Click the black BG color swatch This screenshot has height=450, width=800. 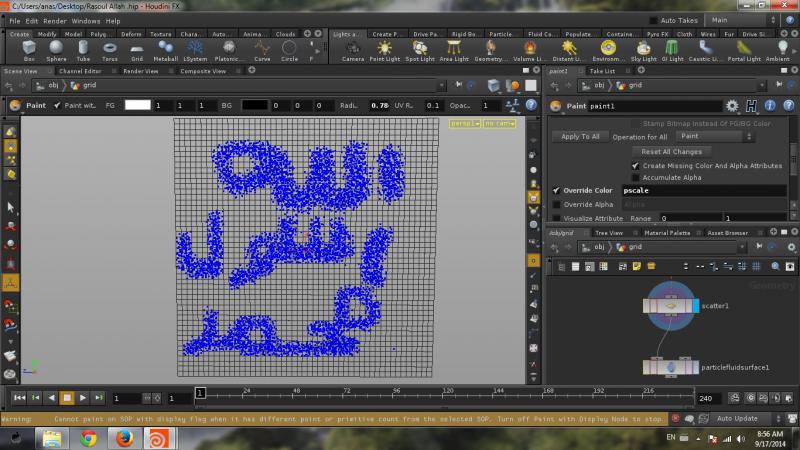point(255,105)
